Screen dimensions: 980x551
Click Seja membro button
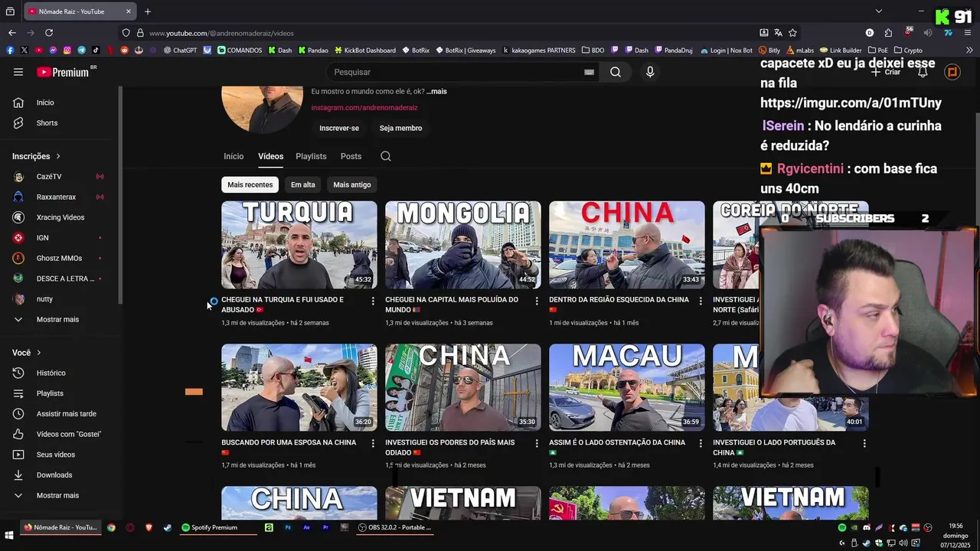click(x=400, y=129)
